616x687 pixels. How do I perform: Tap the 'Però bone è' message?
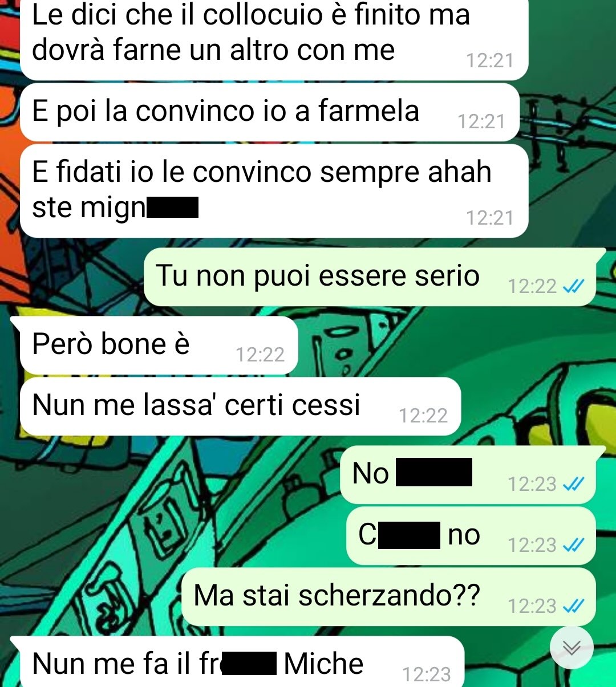pyautogui.click(x=159, y=345)
